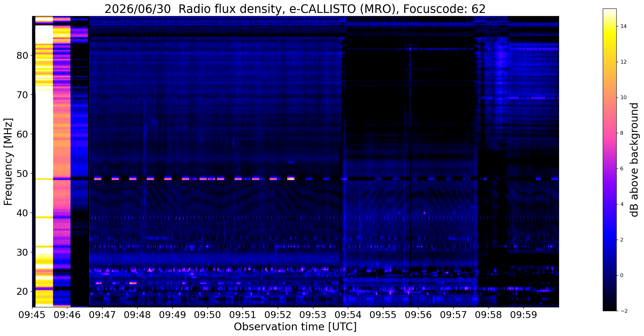This screenshot has width=644, height=336.
Task: Click the Frequency [MHz] axis label
Action: (8, 162)
